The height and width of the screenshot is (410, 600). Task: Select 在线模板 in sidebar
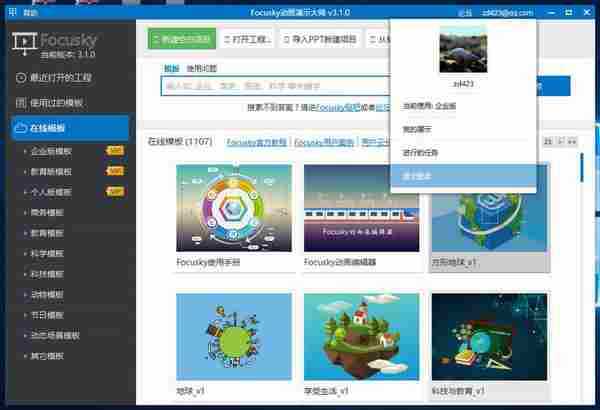click(x=70, y=128)
